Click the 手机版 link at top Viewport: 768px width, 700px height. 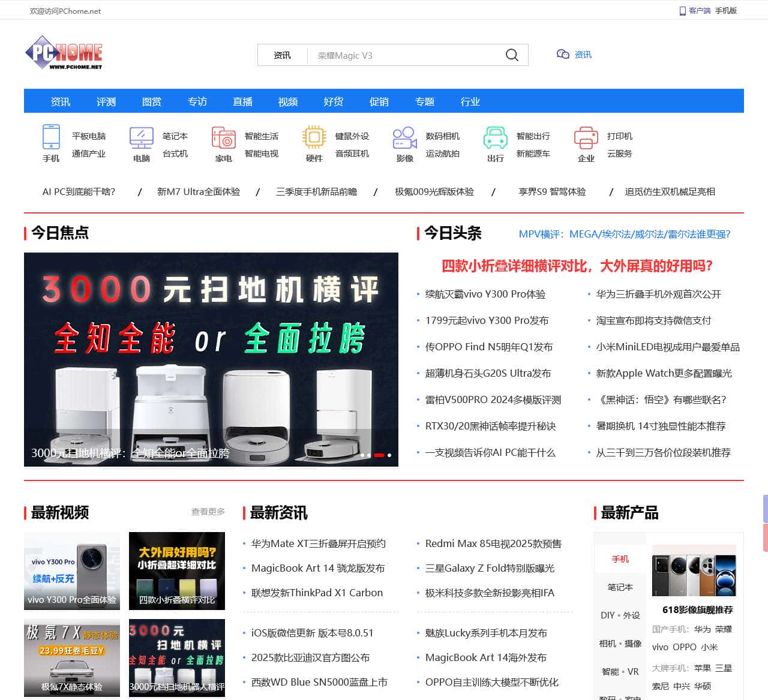[726, 11]
